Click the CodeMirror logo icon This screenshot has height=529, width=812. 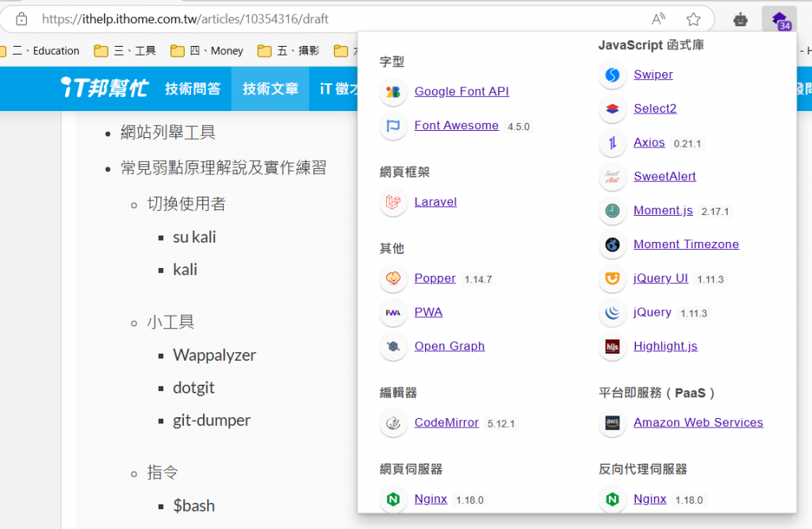(393, 423)
